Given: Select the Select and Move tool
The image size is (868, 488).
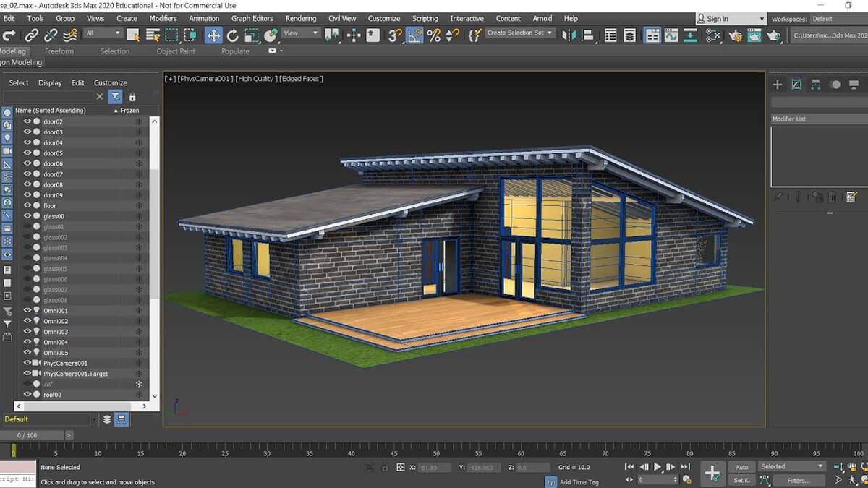Looking at the screenshot, I should click(x=213, y=34).
